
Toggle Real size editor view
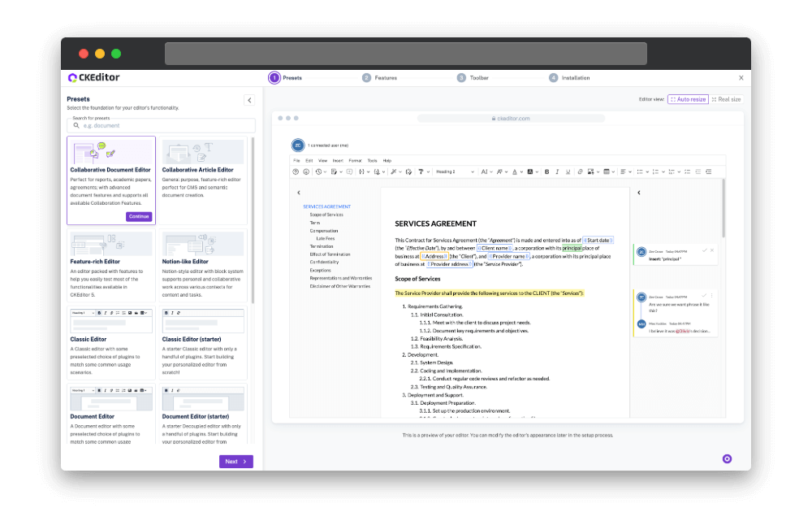tap(726, 99)
